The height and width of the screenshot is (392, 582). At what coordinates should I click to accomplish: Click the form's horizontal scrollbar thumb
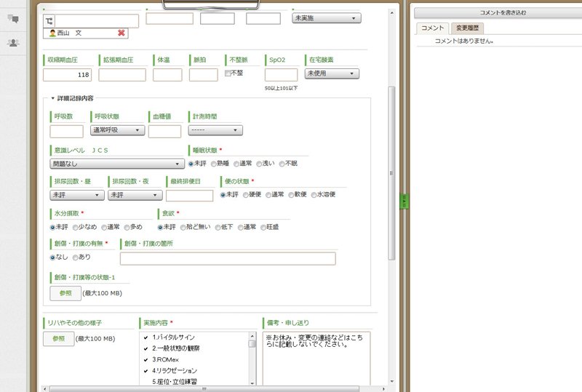tap(204, 389)
